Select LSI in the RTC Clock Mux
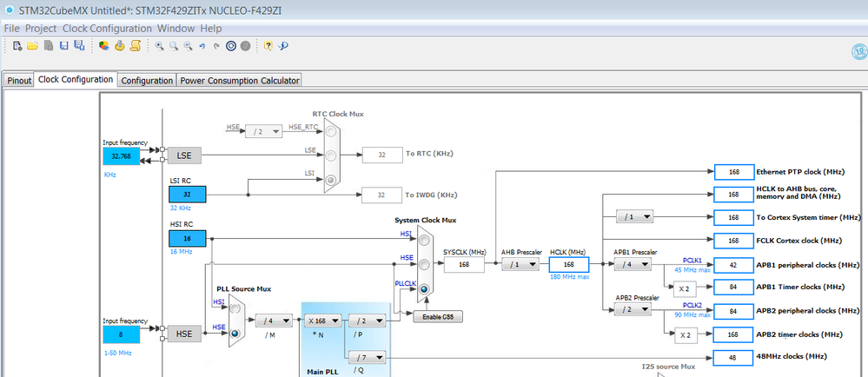Viewport: 868px width, 377px height. pyautogui.click(x=331, y=179)
